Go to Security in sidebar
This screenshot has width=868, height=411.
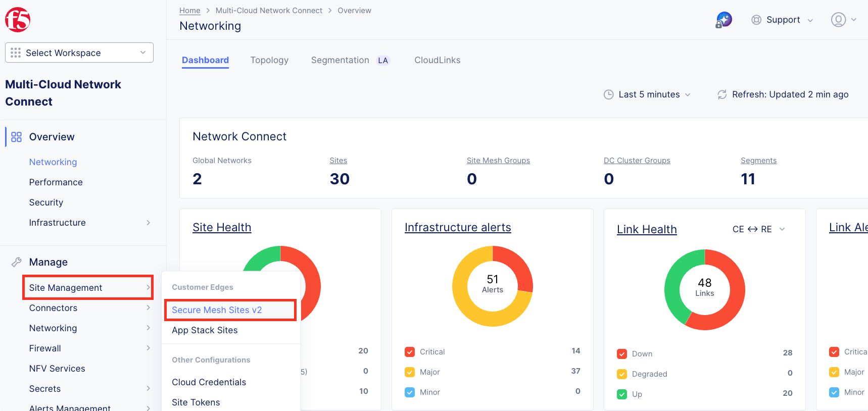(x=46, y=202)
